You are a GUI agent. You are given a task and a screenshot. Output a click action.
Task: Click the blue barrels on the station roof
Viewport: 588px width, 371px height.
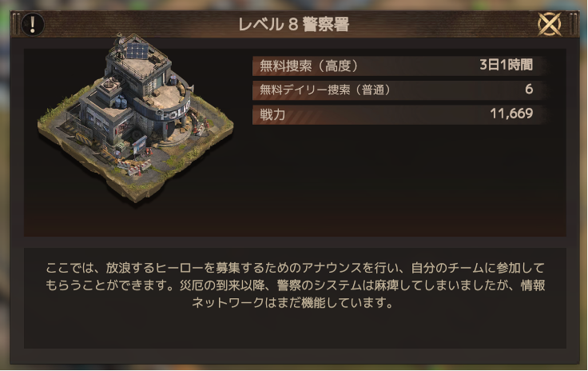[x=121, y=102]
